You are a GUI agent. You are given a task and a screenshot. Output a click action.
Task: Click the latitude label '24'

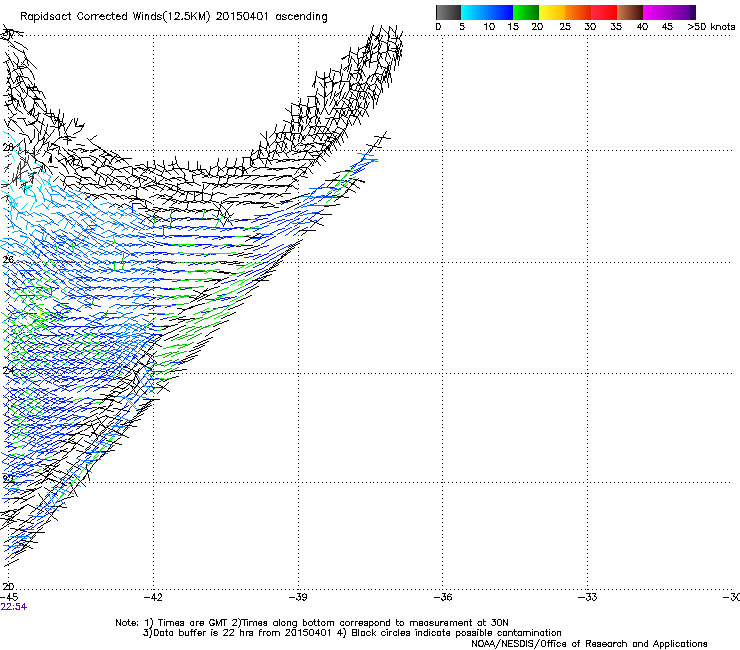click(8, 371)
